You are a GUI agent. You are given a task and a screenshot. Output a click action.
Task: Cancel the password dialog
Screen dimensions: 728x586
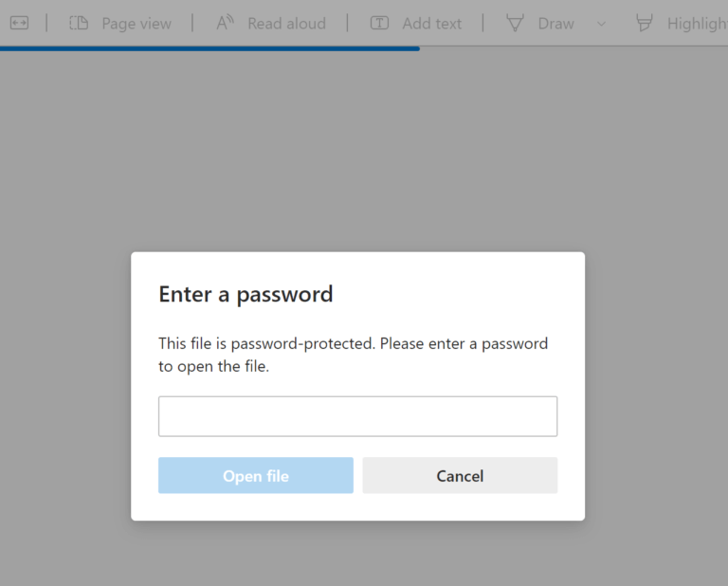click(460, 476)
